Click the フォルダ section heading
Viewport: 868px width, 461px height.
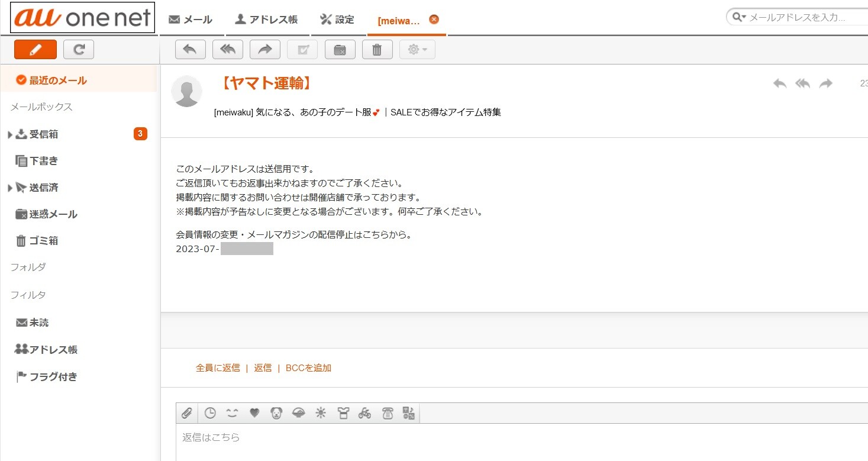click(28, 267)
